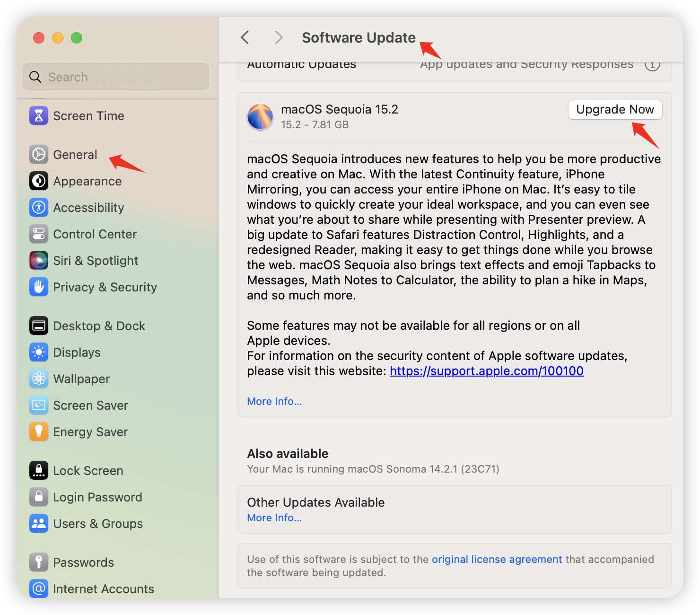Image resolution: width=700 pixels, height=615 pixels.
Task: Open the Internet Accounts sidebar label
Action: coord(104,589)
